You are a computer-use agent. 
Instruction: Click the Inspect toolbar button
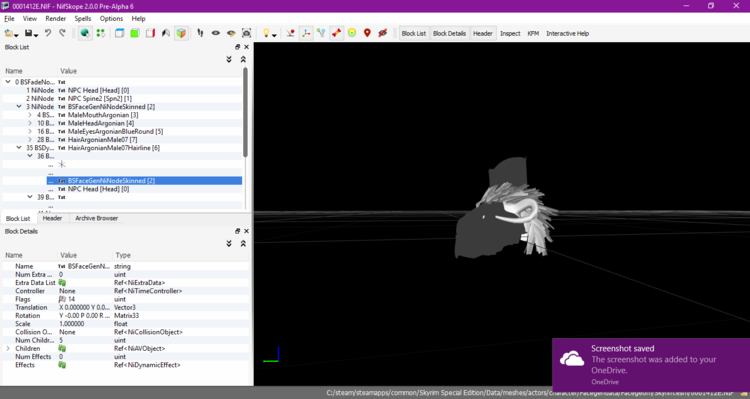click(510, 33)
